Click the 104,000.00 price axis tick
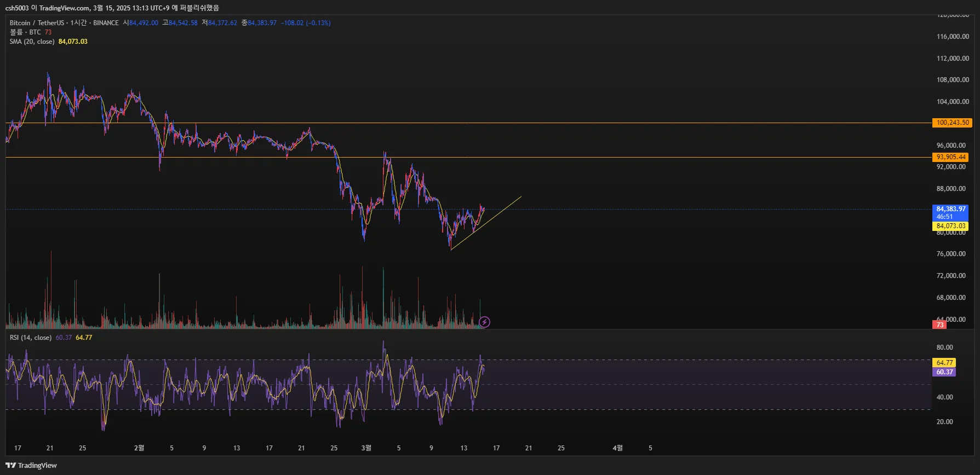Image resolution: width=980 pixels, height=475 pixels. tap(953, 102)
